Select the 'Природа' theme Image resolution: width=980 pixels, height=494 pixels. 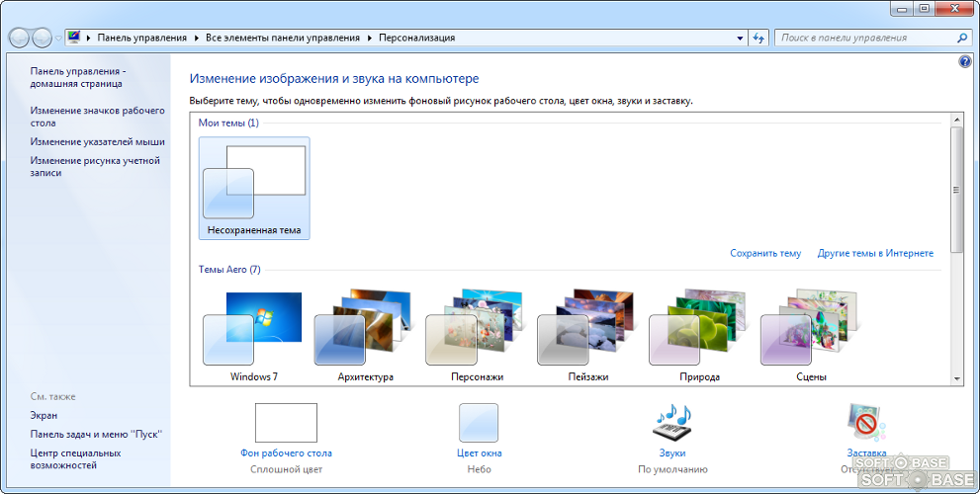pyautogui.click(x=699, y=335)
